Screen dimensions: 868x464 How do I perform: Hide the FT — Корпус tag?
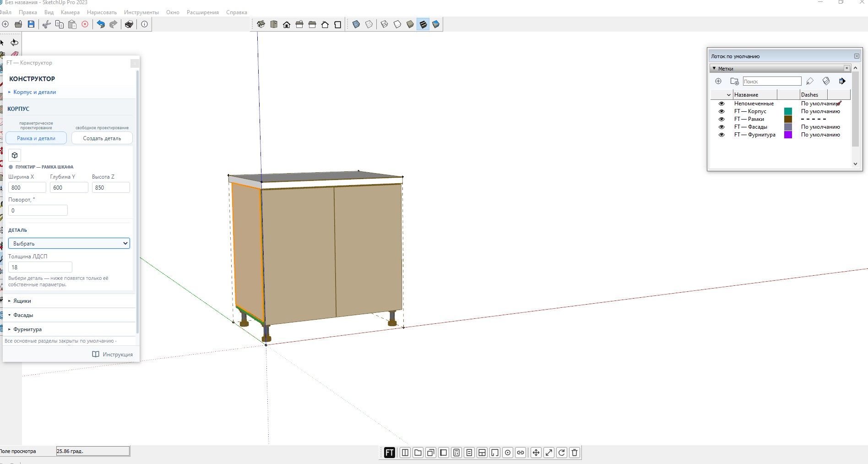pyautogui.click(x=722, y=111)
